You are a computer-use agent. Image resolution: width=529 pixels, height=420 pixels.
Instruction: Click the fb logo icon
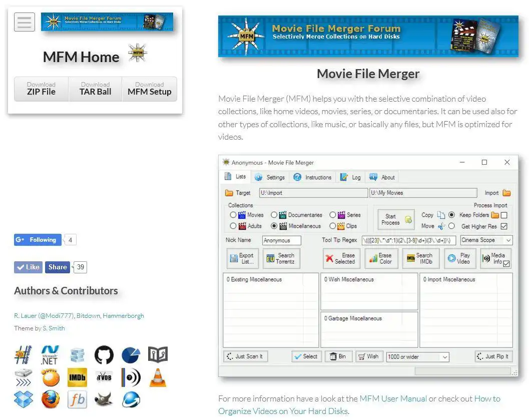(77, 399)
